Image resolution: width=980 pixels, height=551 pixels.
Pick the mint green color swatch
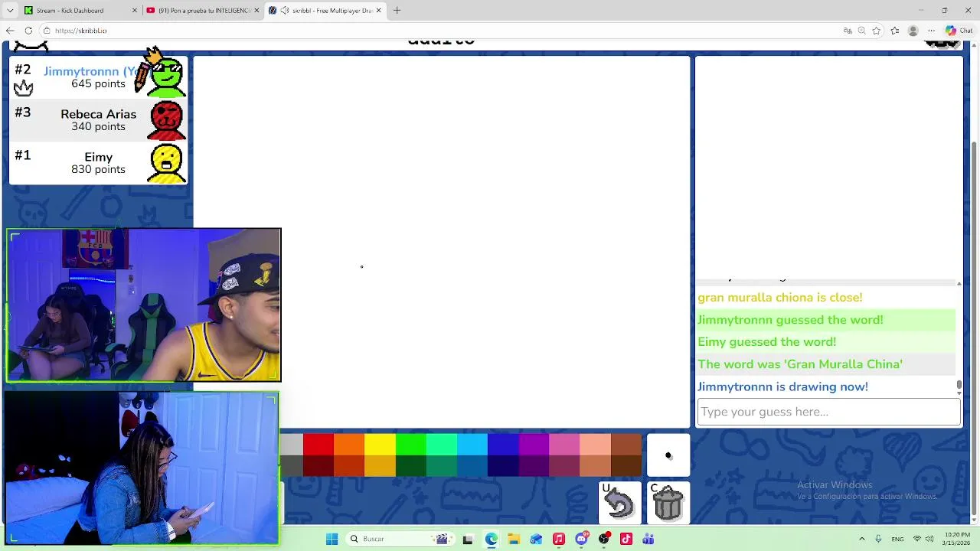442,445
